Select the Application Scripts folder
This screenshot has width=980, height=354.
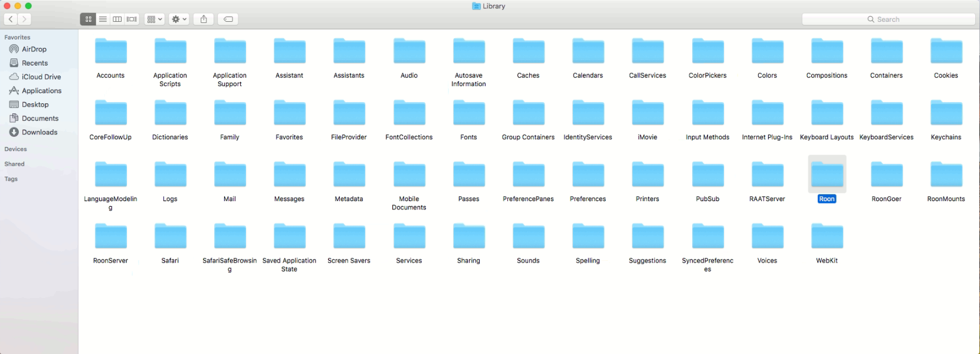coord(171,51)
